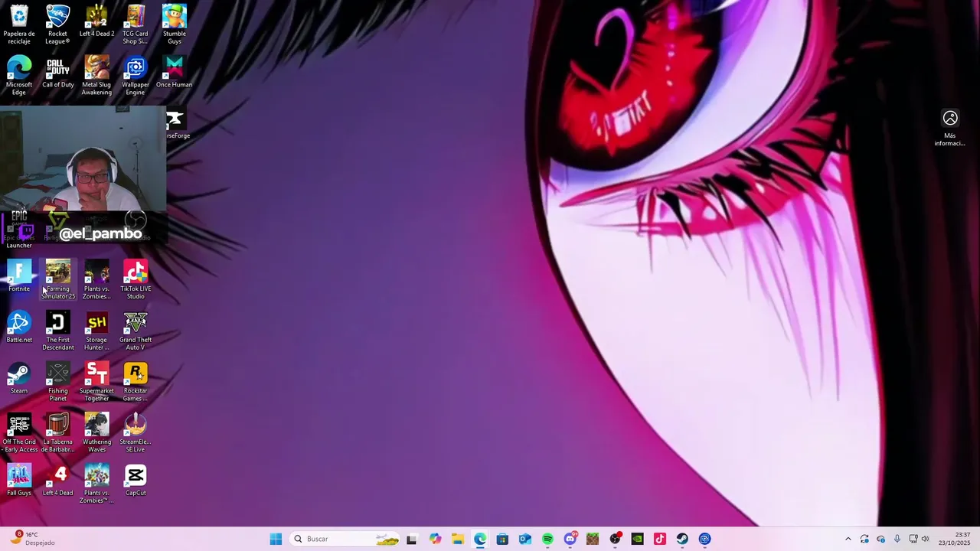Viewport: 980px width, 551px height.
Task: Expand the hidden system tray icons
Action: tap(848, 539)
